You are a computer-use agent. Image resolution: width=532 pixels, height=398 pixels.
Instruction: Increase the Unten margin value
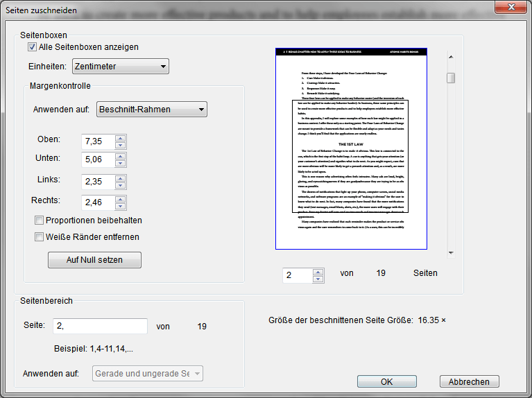121,156
